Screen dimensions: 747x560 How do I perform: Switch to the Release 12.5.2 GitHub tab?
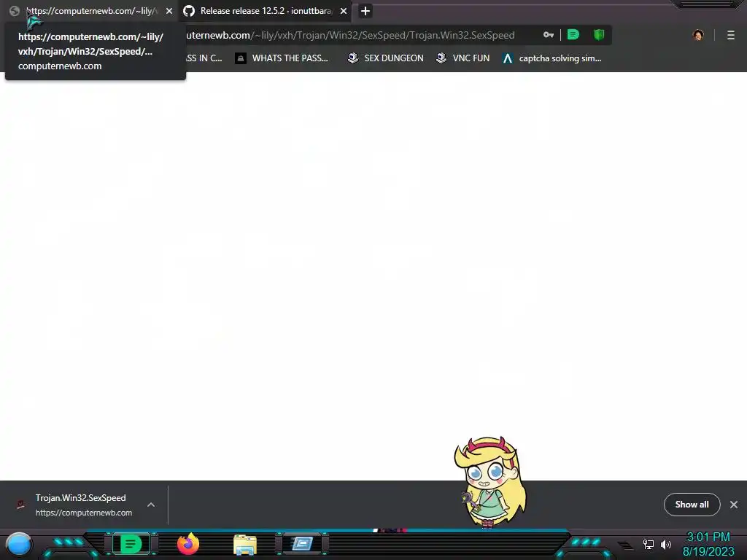[266, 11]
